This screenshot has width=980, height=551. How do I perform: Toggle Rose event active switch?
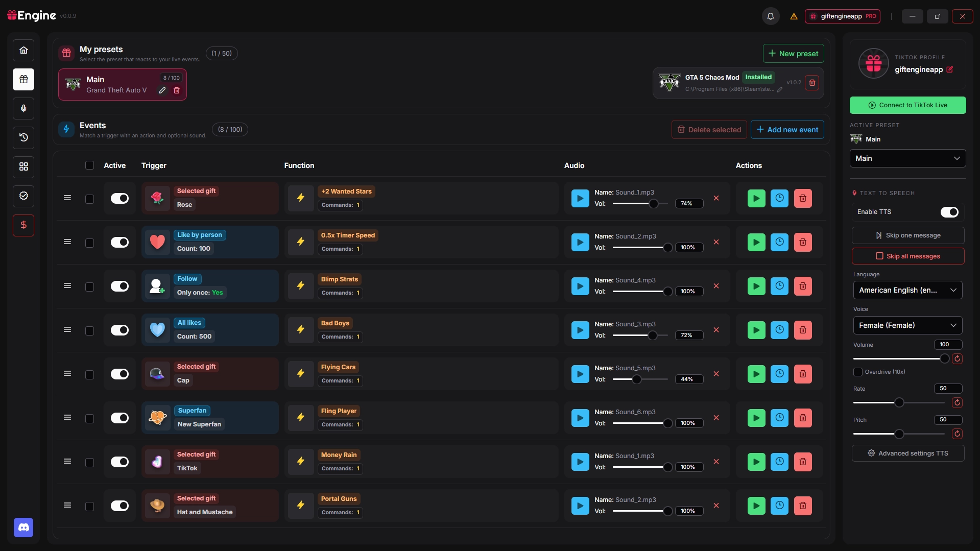click(x=119, y=198)
